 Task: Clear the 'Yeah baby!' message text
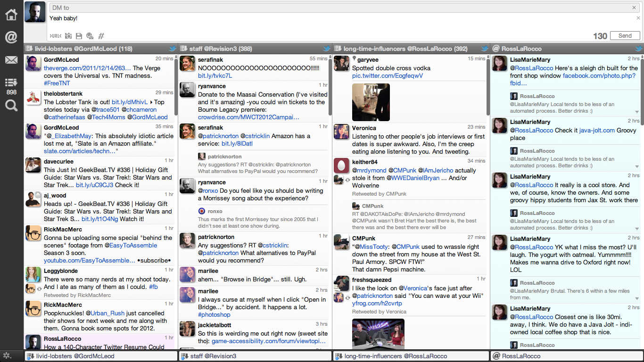(638, 18)
